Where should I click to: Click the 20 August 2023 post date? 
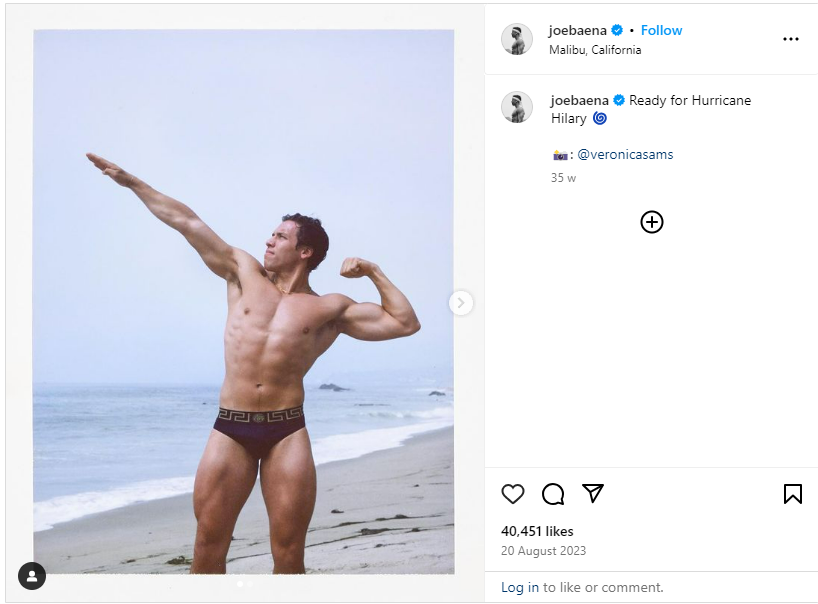[x=543, y=551]
